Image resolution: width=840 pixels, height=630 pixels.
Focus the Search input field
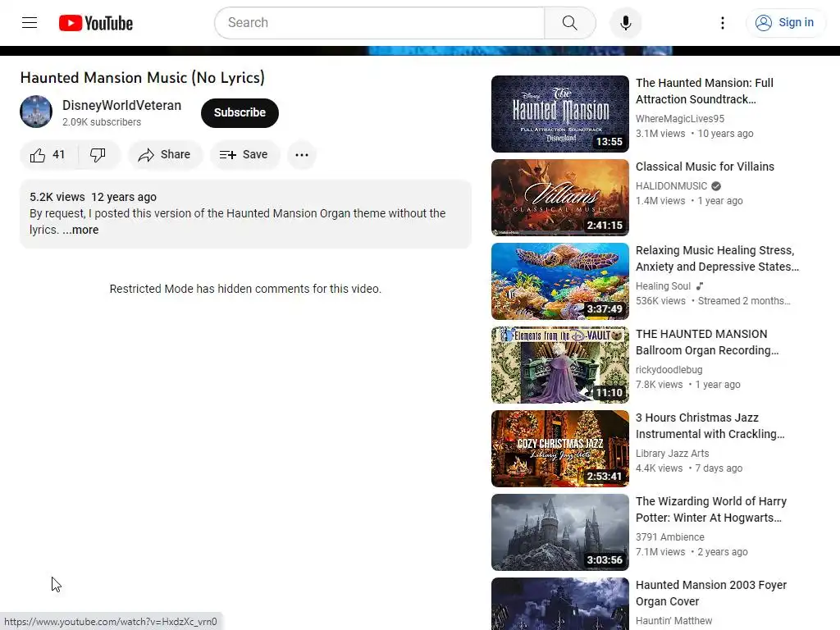379,23
